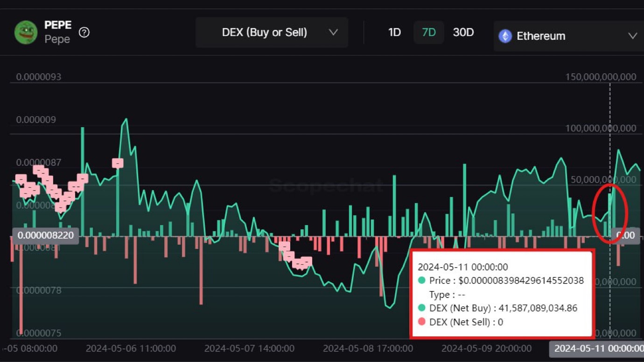Click the 2024-05-08 17:00:00 x-axis label
Viewport: 644px width, 362px height.
pyautogui.click(x=368, y=348)
